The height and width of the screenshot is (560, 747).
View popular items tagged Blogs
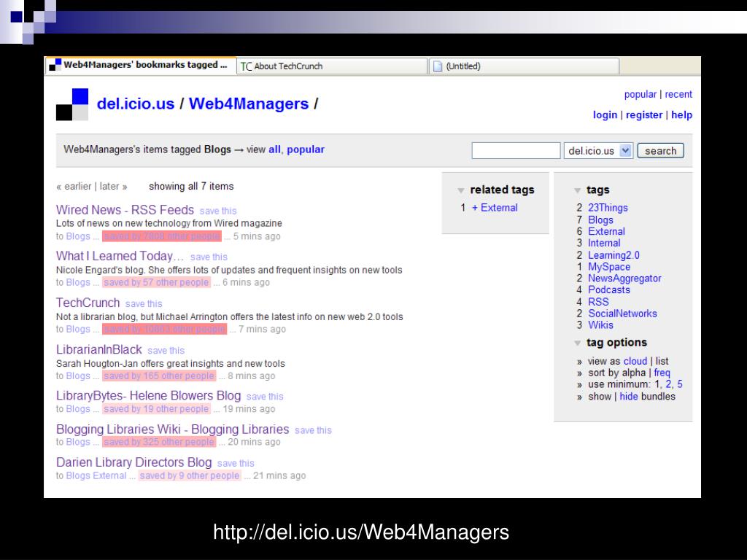pyautogui.click(x=306, y=149)
